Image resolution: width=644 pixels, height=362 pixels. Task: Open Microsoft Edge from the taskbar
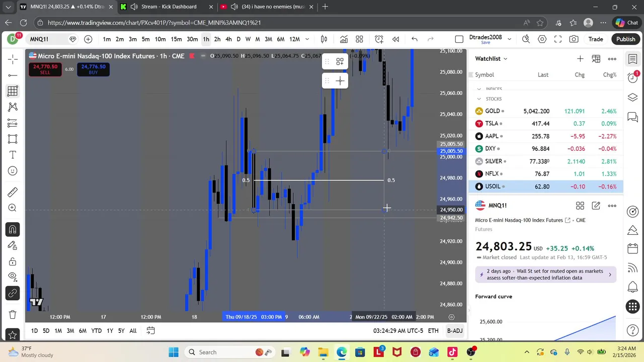[342, 352]
